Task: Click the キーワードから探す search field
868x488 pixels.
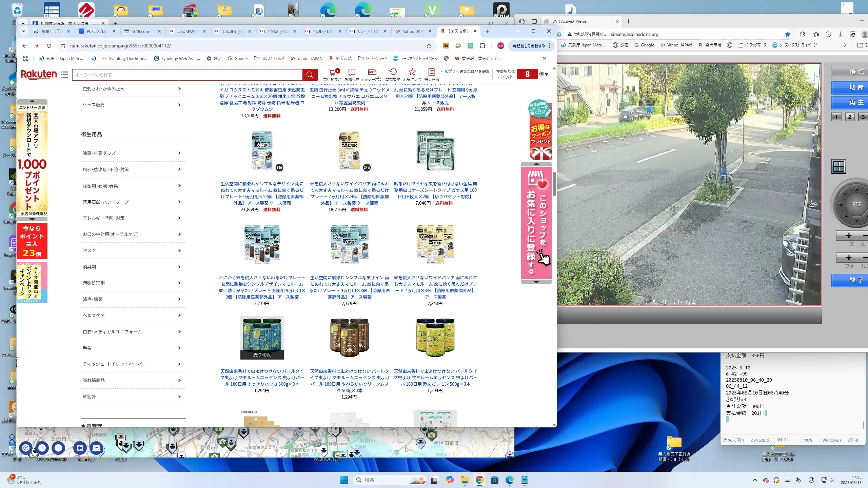Action: [x=186, y=75]
